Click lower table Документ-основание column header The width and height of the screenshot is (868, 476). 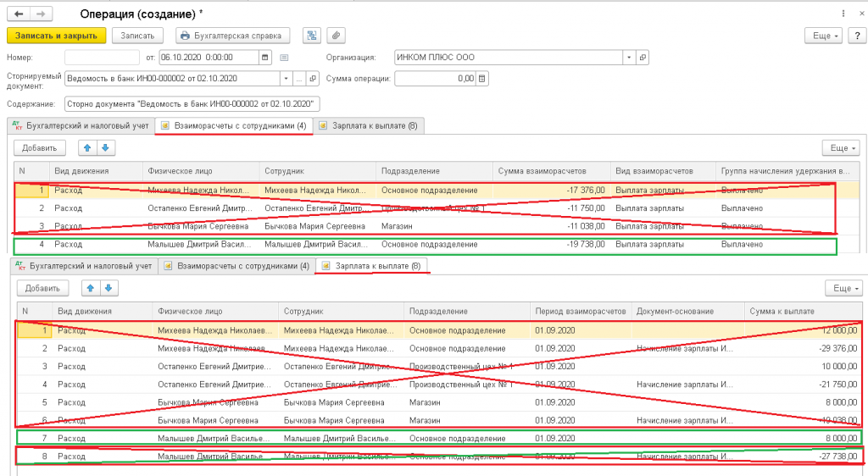[688, 311]
